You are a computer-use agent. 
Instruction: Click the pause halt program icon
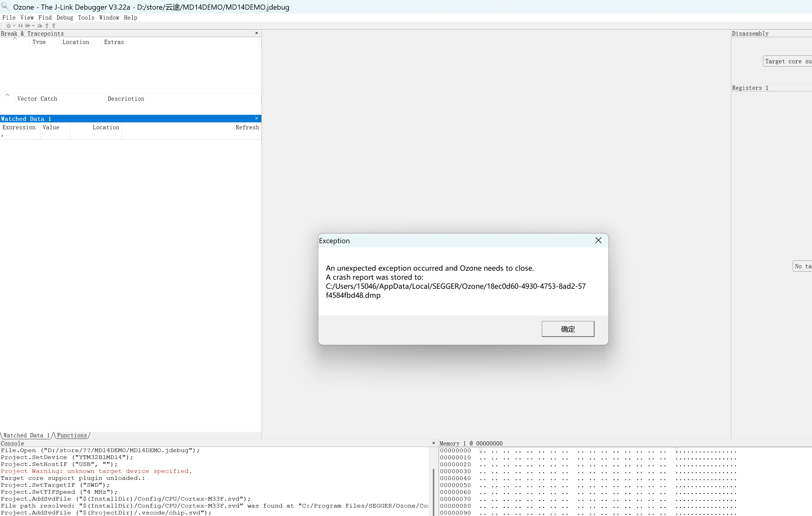click(x=20, y=26)
